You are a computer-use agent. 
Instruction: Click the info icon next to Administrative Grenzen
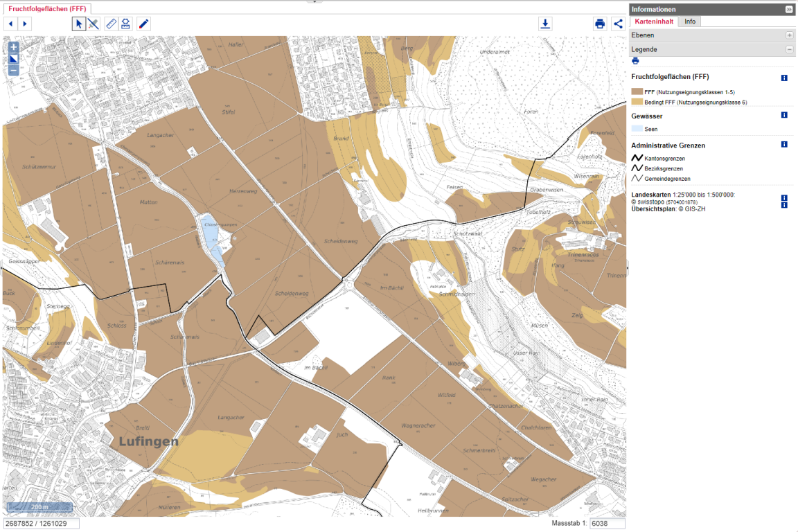[783, 145]
